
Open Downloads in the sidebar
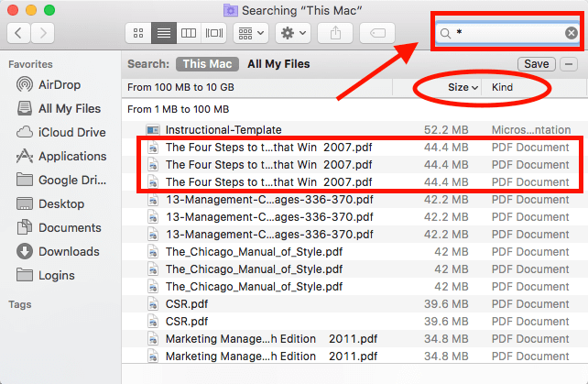point(58,251)
